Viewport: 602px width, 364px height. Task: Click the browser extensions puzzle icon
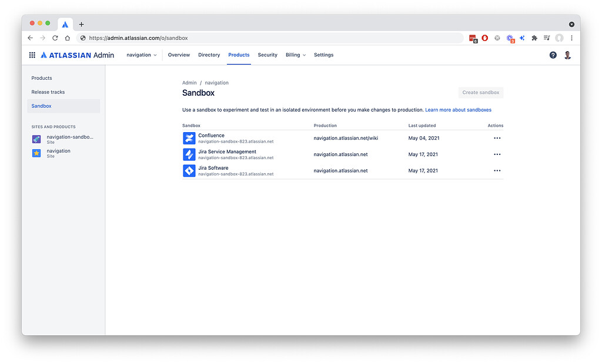(x=534, y=38)
